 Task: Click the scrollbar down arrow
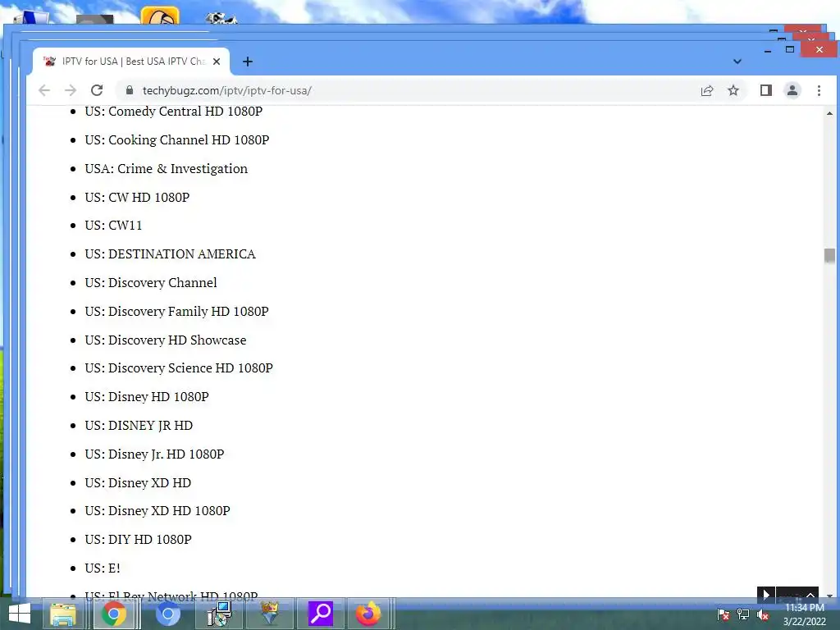click(x=829, y=596)
